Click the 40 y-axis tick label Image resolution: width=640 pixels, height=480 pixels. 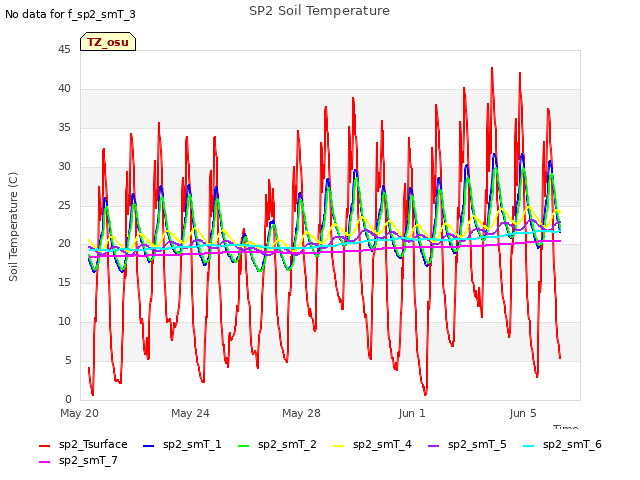pyautogui.click(x=64, y=89)
